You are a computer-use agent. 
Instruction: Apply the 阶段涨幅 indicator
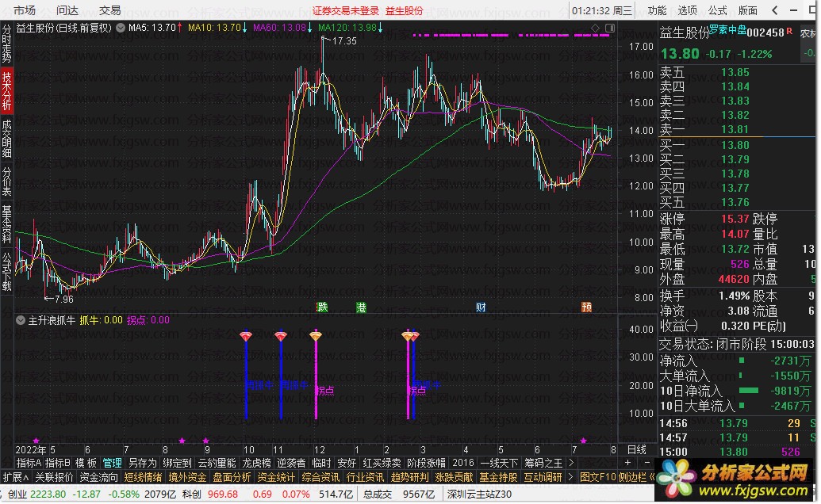(x=426, y=463)
